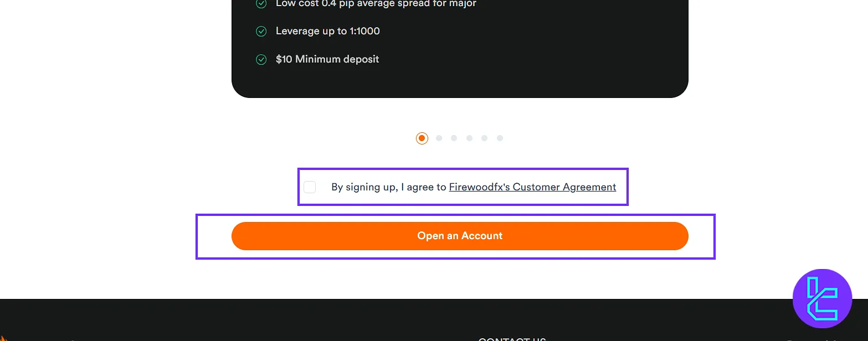Screen dimensions: 868x341
Task: Click the check icon beside Low cost spread
Action: click(261, 4)
